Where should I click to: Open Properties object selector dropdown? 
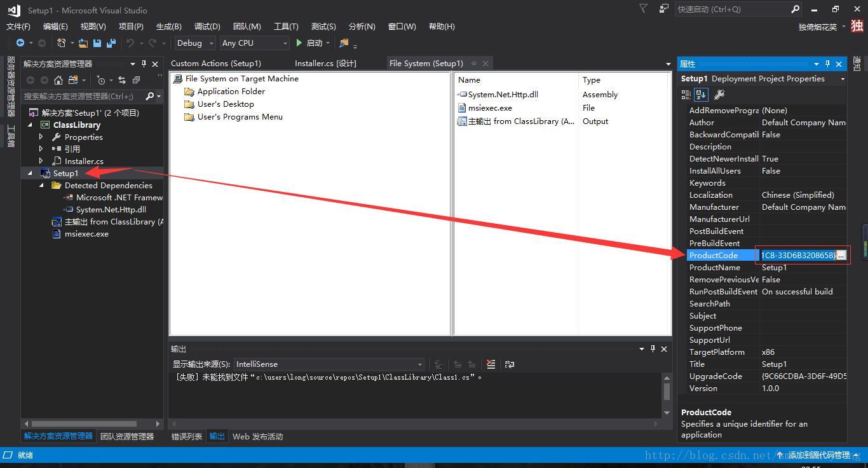coord(843,79)
